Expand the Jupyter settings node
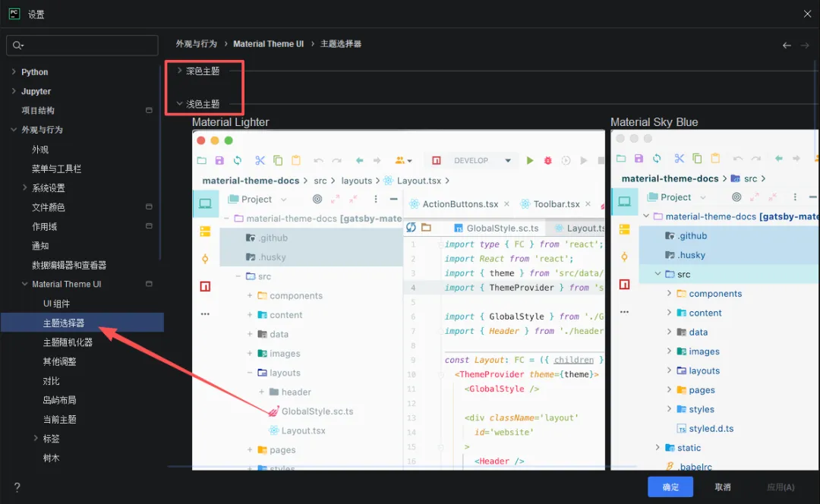Screen dimensions: 820x504 coord(14,91)
